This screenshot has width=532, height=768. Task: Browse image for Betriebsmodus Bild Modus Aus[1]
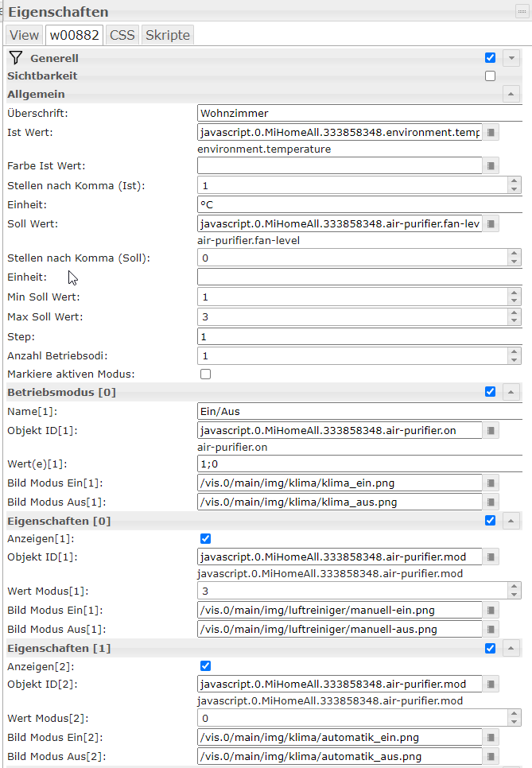click(491, 502)
